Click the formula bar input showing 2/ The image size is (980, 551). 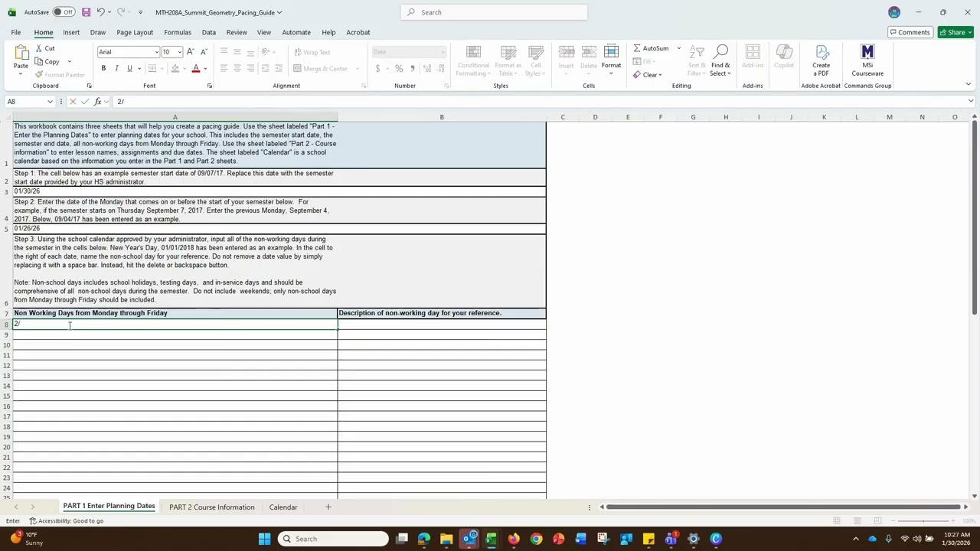(540, 102)
